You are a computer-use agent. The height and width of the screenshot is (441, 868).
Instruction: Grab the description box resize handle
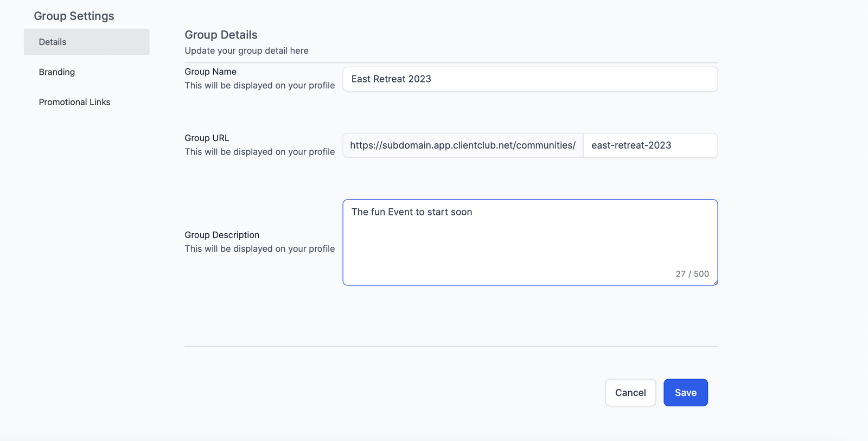point(716,283)
